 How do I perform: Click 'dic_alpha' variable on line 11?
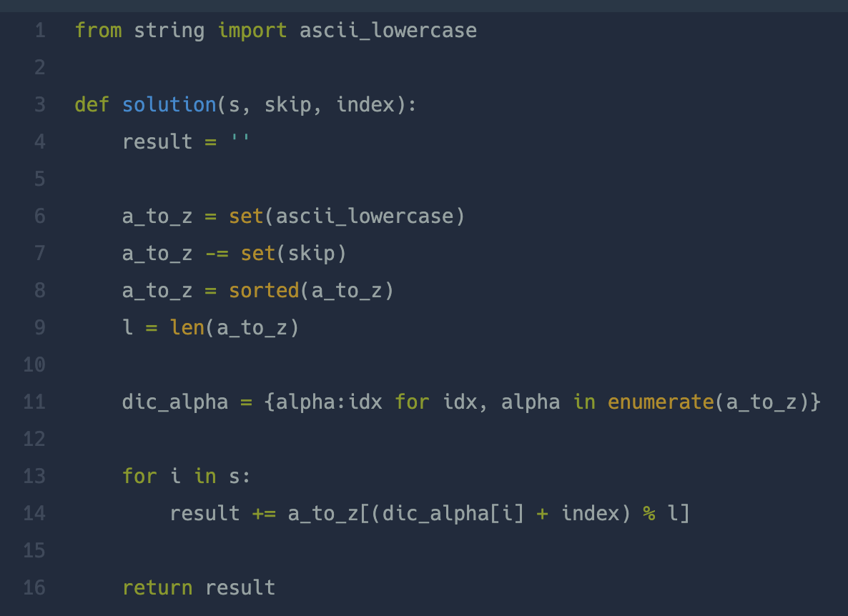[175, 402]
